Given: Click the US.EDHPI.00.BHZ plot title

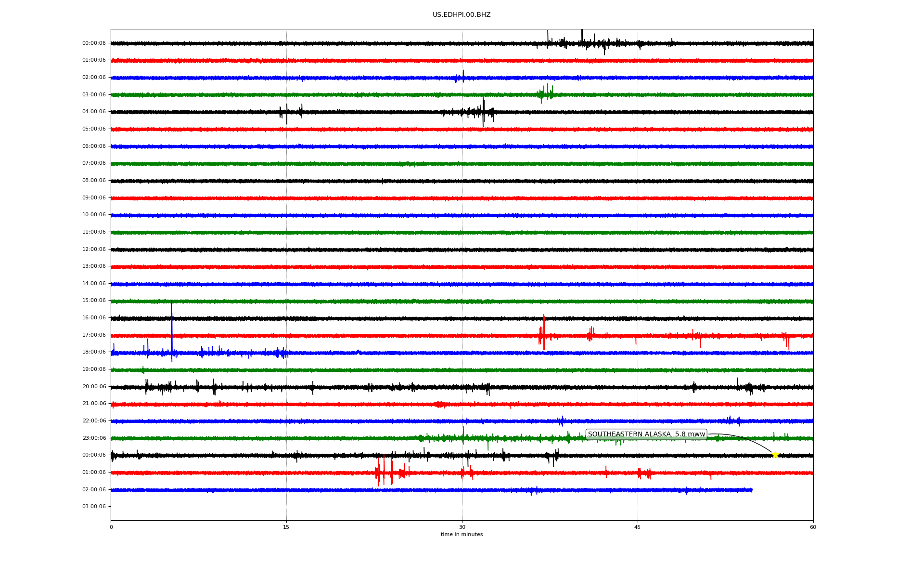Looking at the screenshot, I should (x=462, y=15).
